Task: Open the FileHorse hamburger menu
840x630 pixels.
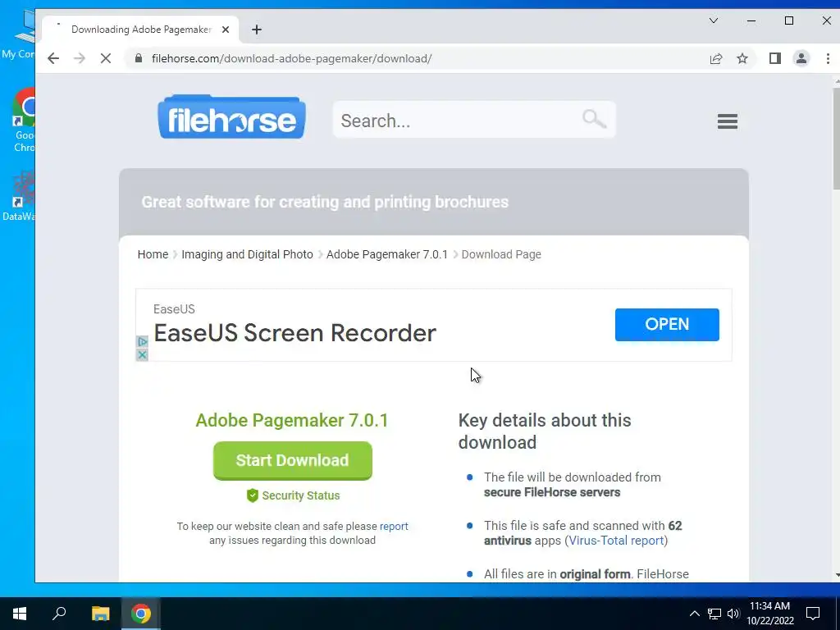Action: tap(727, 121)
